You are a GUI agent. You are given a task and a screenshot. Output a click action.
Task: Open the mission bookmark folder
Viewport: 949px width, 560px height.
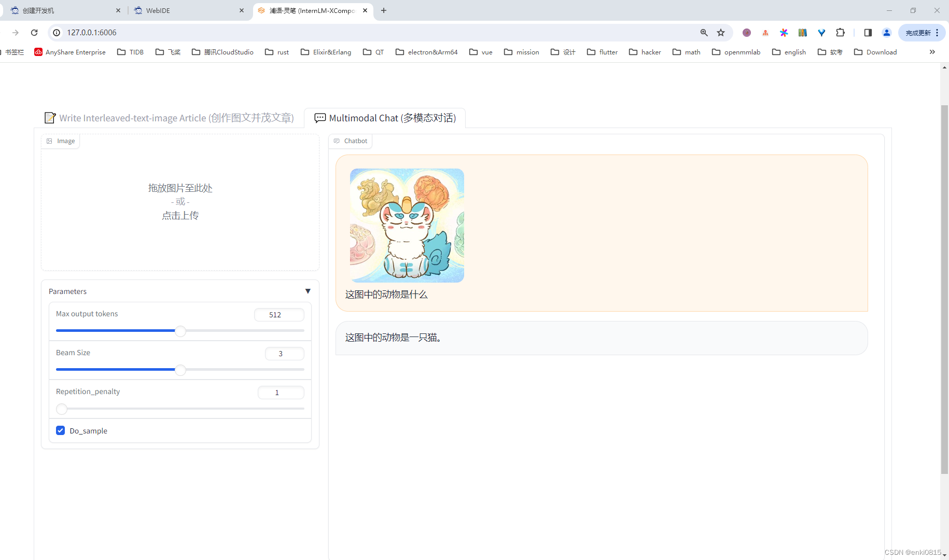tap(522, 52)
